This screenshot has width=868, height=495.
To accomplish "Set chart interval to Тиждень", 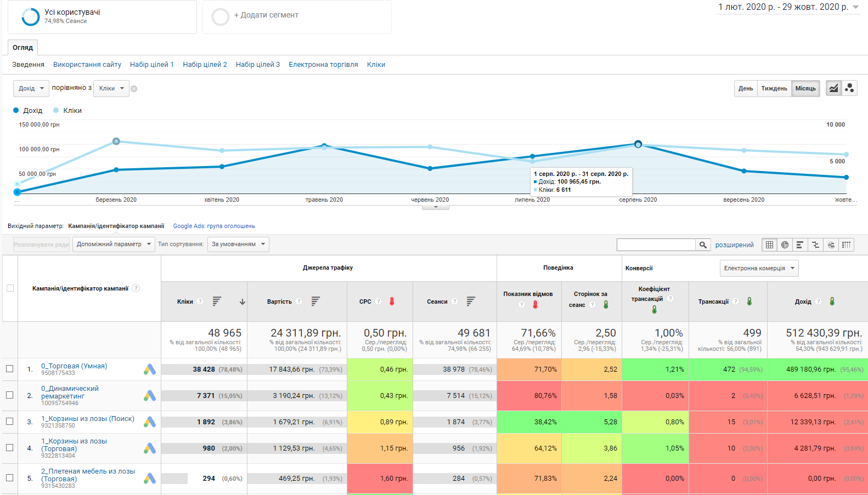I will tap(774, 88).
